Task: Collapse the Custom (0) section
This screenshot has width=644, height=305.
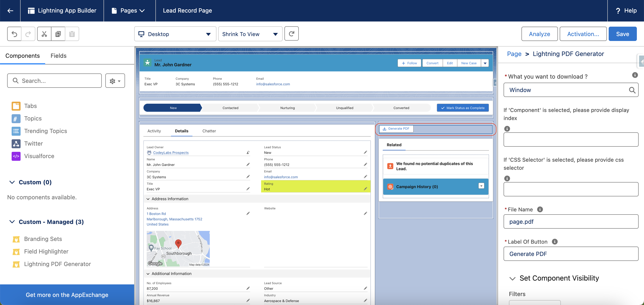Action: pyautogui.click(x=12, y=182)
